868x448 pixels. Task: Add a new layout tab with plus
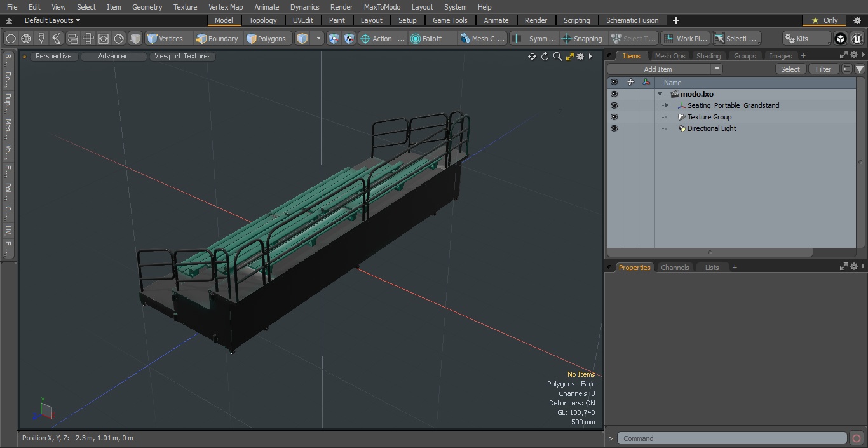[x=675, y=20]
